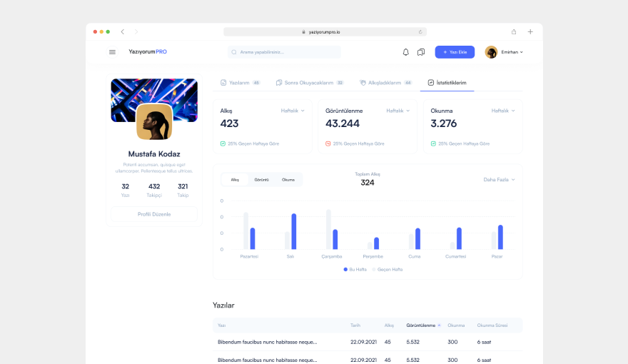Switch chart to the Okuma segment
The width and height of the screenshot is (628, 364).
point(288,180)
